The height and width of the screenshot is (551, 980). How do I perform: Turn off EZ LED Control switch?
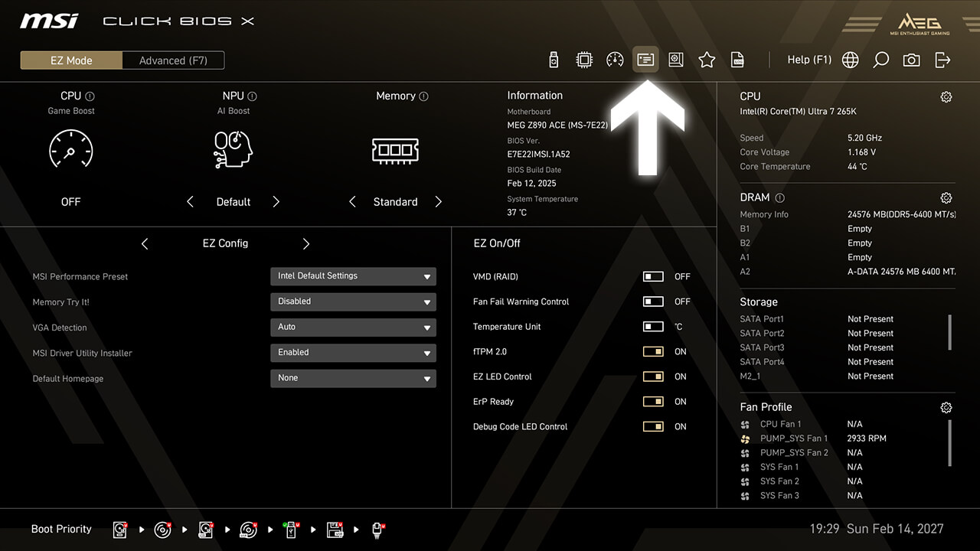click(x=653, y=377)
